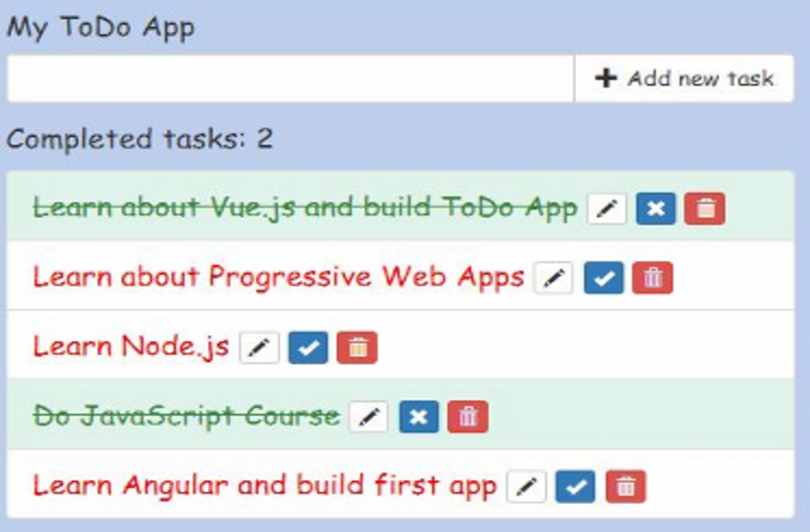Edit the Angular first app task
Viewport: 810px width, 532px height.
pos(526,486)
